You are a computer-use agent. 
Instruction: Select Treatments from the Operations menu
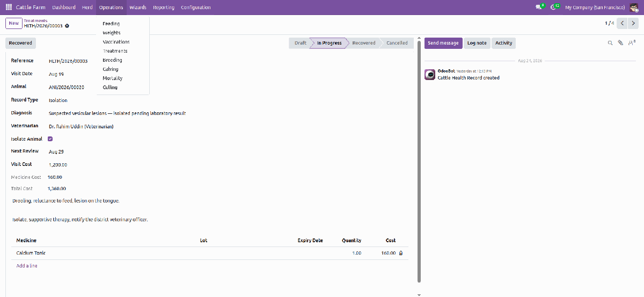pos(123,51)
